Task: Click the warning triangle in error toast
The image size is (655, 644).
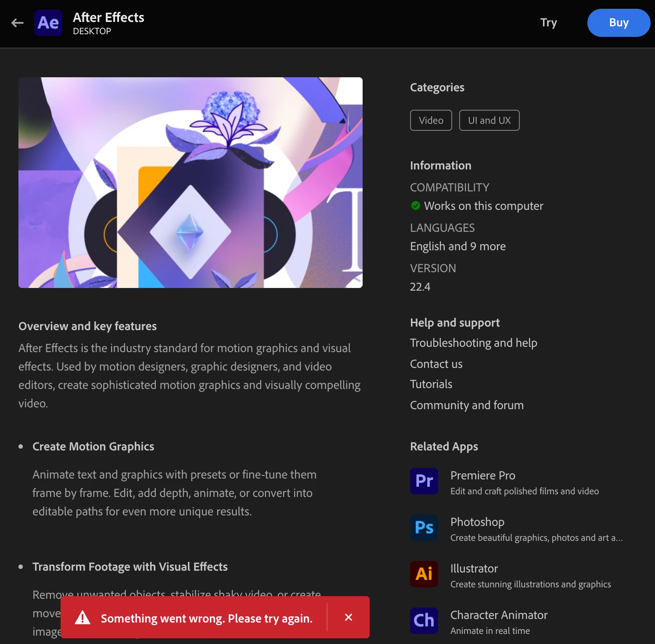Action: (83, 618)
